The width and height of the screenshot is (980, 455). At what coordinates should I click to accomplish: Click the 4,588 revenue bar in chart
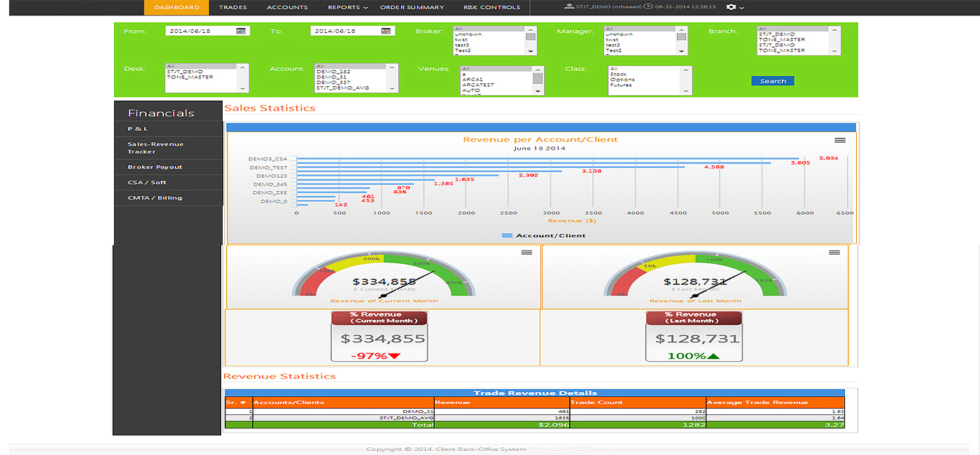pos(491,167)
